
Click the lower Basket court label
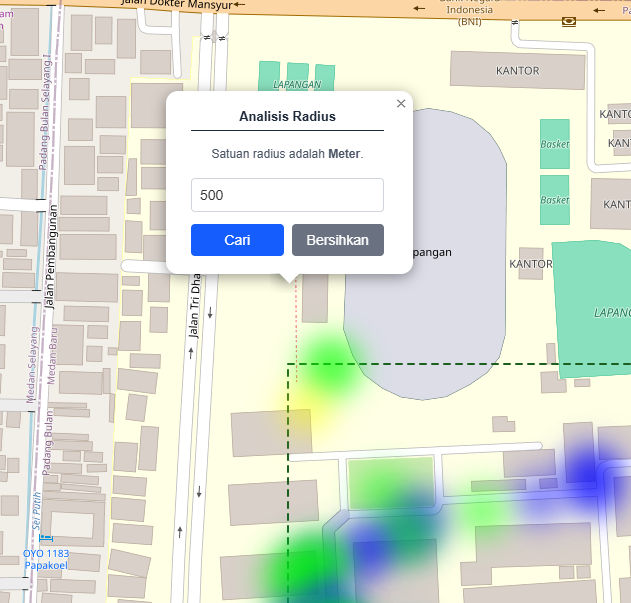point(555,200)
